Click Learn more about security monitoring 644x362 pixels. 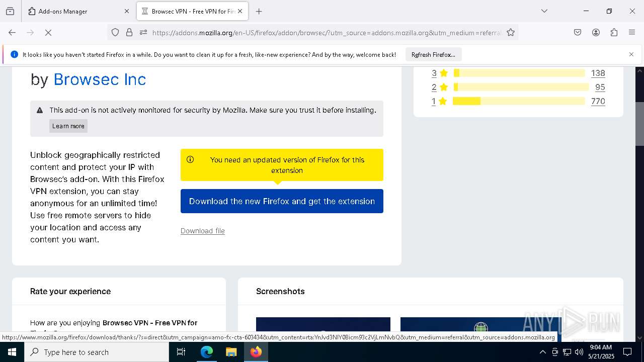click(68, 126)
